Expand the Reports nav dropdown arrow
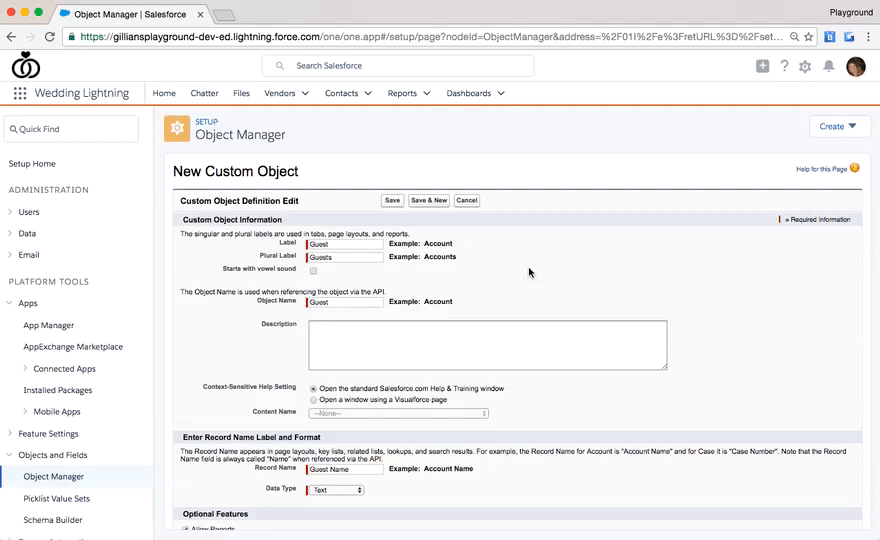This screenshot has width=880, height=540. click(x=427, y=93)
